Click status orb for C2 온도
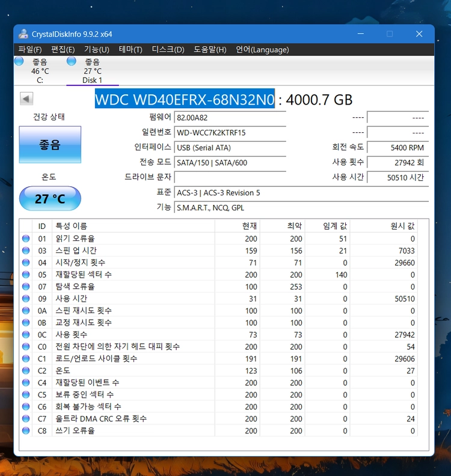Image resolution: width=451 pixels, height=476 pixels. [26, 371]
